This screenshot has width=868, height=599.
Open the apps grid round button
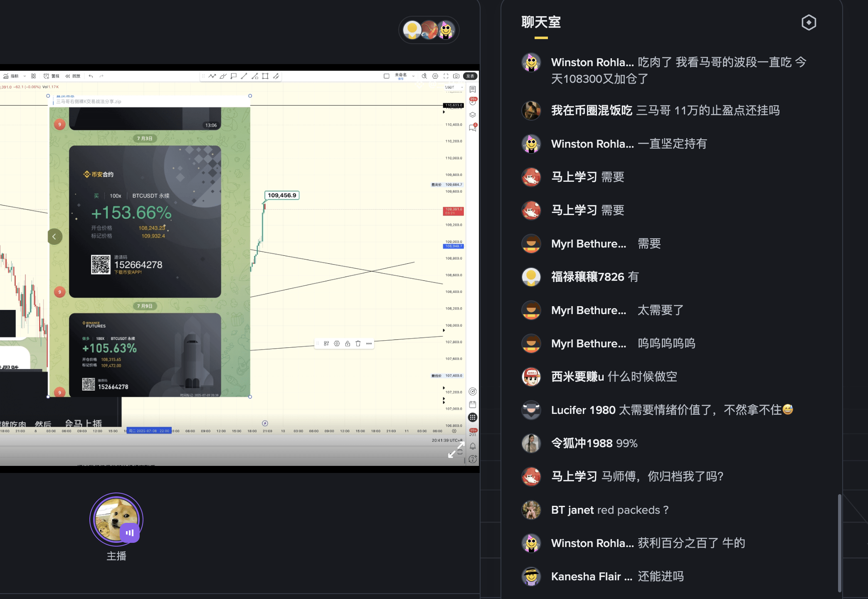click(473, 417)
